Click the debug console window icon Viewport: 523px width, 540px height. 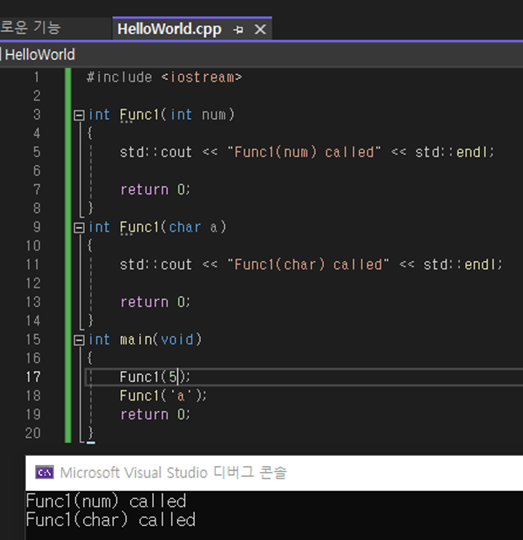44,472
